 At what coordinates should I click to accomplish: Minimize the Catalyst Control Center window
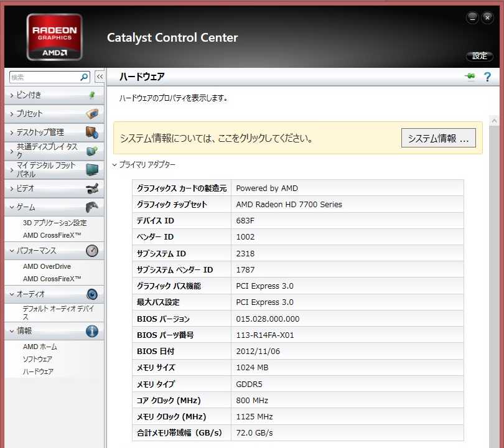(x=472, y=18)
